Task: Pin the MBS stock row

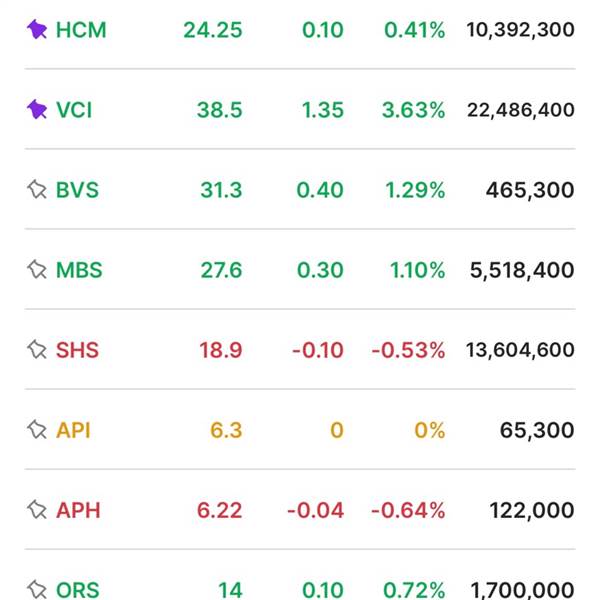Action: (x=37, y=270)
